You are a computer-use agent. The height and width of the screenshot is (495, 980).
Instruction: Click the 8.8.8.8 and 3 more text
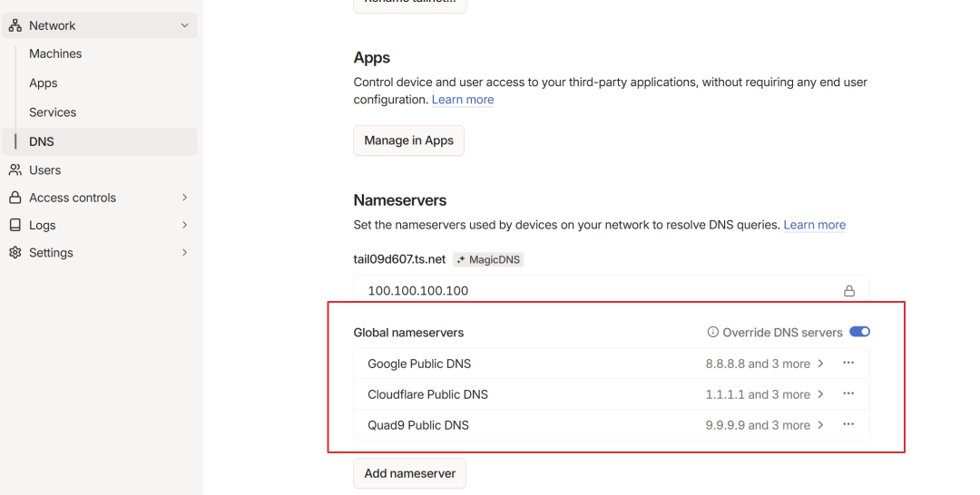pyautogui.click(x=758, y=364)
